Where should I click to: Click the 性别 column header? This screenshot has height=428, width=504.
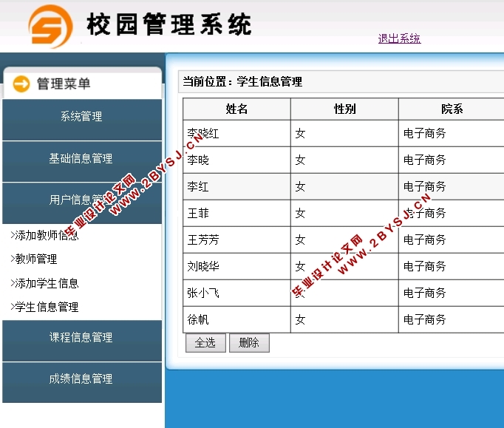point(344,109)
